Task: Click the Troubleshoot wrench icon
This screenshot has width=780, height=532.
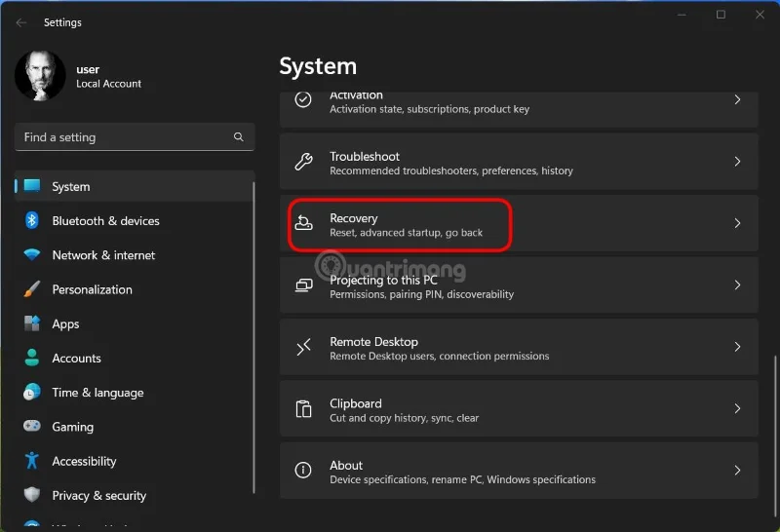Action: click(x=303, y=162)
